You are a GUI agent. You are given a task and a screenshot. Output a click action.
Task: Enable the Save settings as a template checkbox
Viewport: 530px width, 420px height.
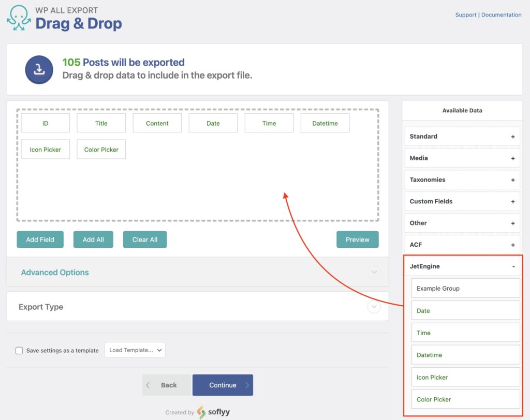coord(19,350)
